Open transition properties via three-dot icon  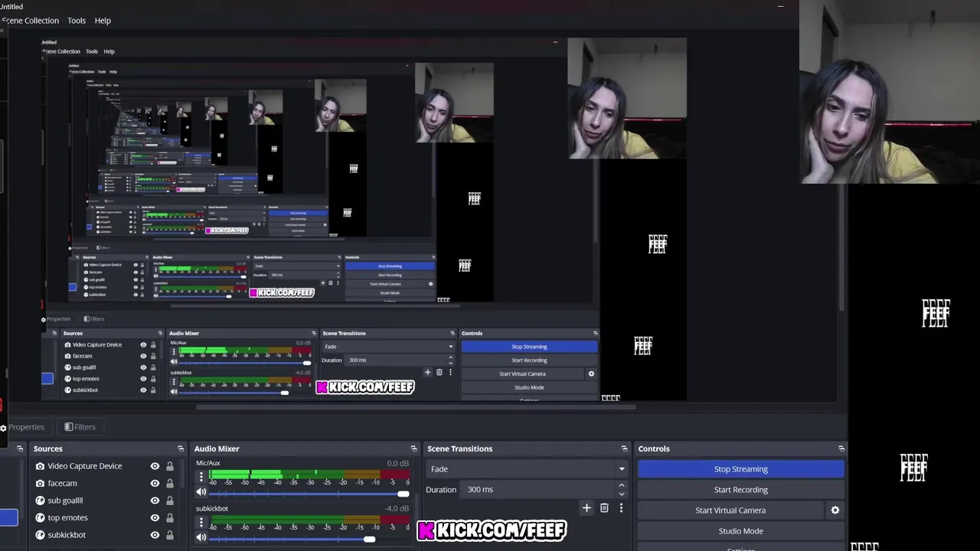621,507
